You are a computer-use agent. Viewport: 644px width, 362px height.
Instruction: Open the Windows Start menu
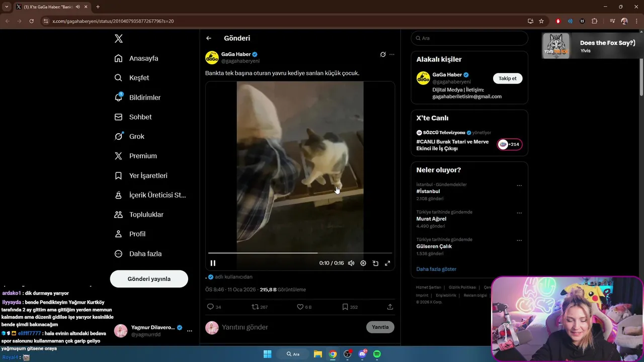[x=268, y=354]
